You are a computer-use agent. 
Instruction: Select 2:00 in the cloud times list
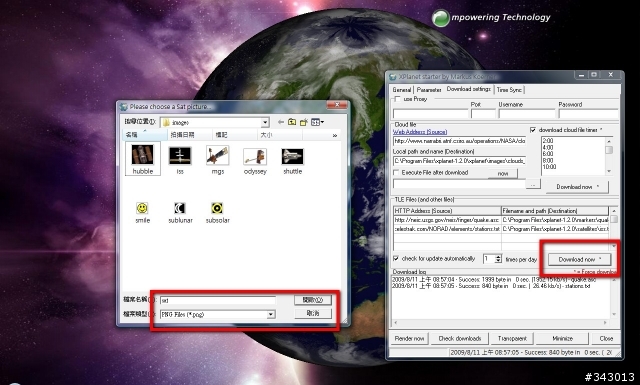pyautogui.click(x=548, y=141)
